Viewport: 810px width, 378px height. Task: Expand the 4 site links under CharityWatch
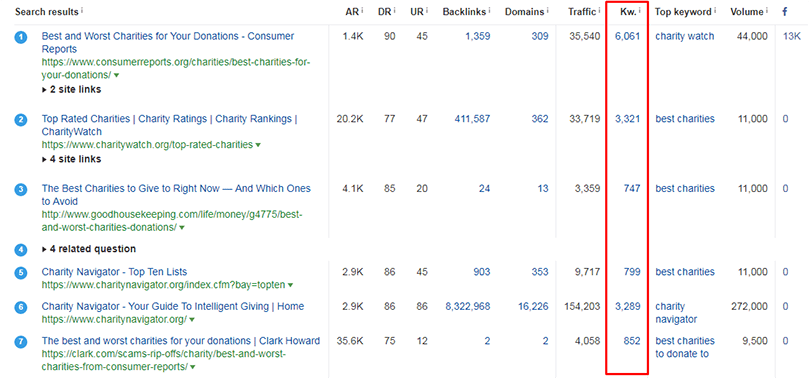pyautogui.click(x=71, y=159)
